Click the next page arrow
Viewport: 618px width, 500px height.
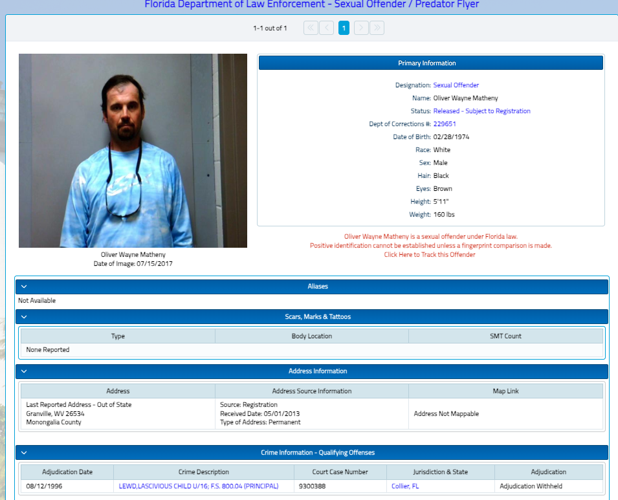[360, 28]
